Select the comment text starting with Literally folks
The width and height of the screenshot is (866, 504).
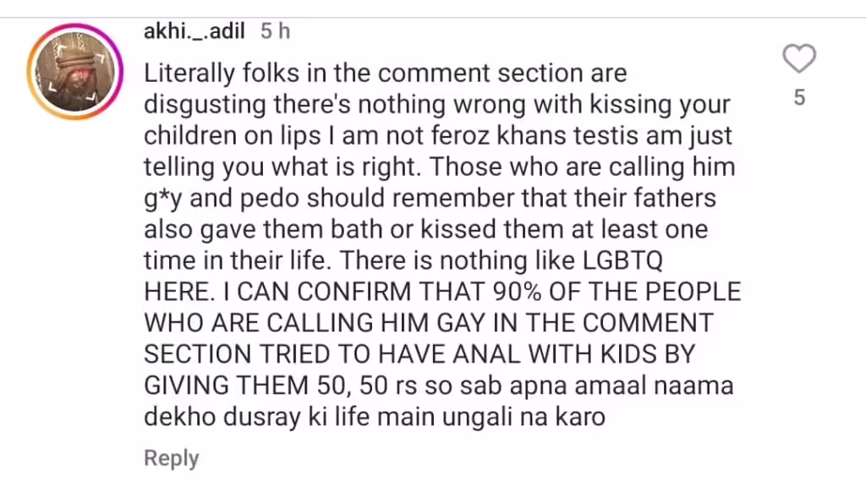pyautogui.click(x=441, y=244)
